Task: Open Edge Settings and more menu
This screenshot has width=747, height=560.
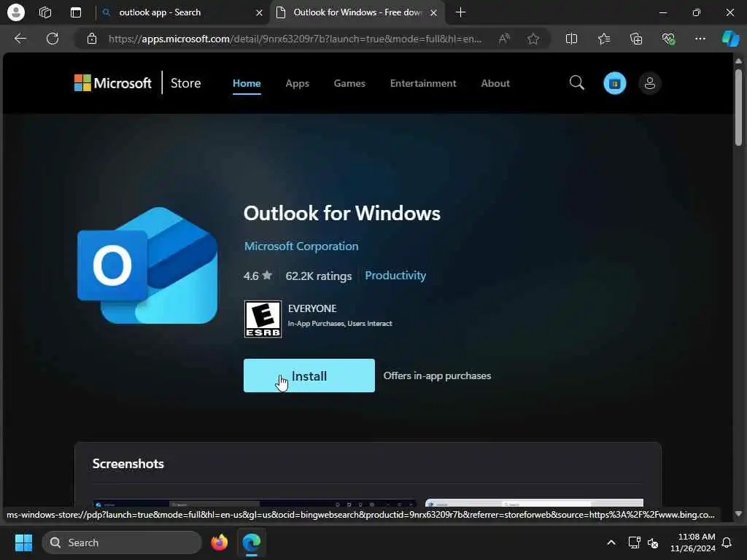Action: pos(700,39)
